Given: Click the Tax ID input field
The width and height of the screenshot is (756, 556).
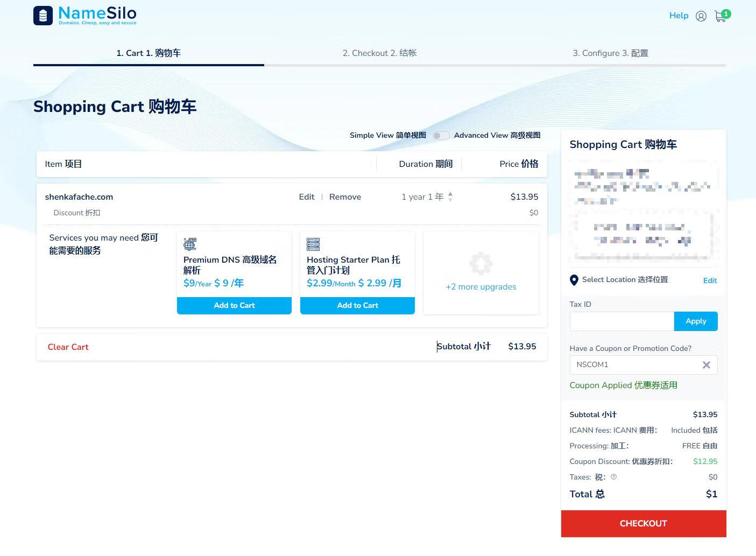Looking at the screenshot, I should tap(621, 321).
